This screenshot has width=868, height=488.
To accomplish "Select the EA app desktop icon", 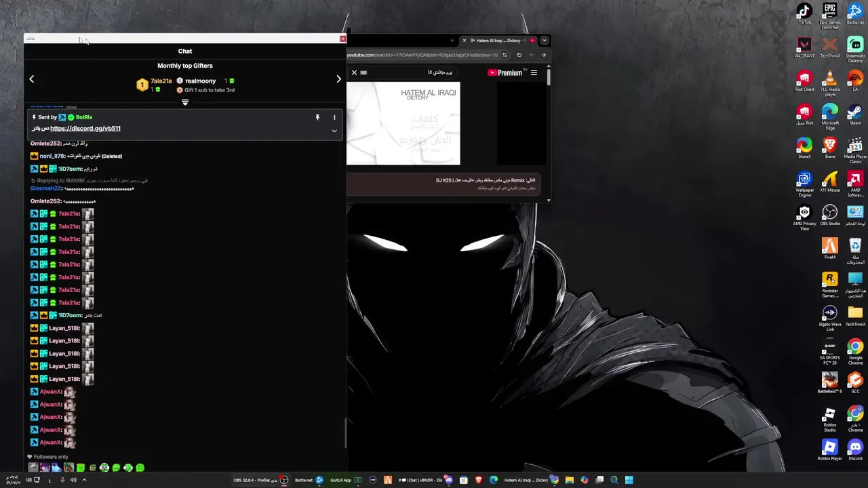I will click(x=855, y=81).
